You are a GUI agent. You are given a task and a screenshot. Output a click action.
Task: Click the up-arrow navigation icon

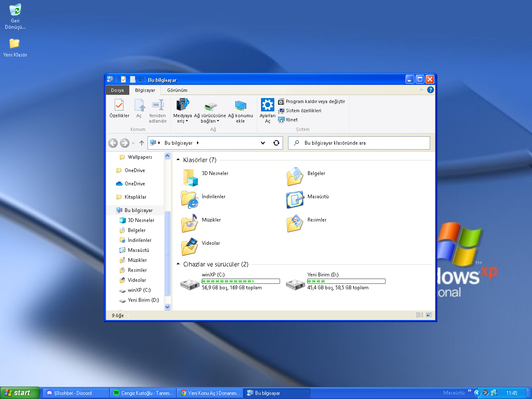142,143
